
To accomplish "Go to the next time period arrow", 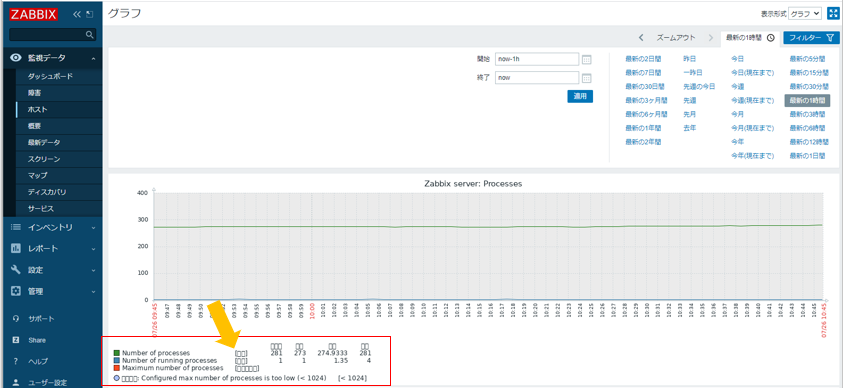I will (x=711, y=38).
